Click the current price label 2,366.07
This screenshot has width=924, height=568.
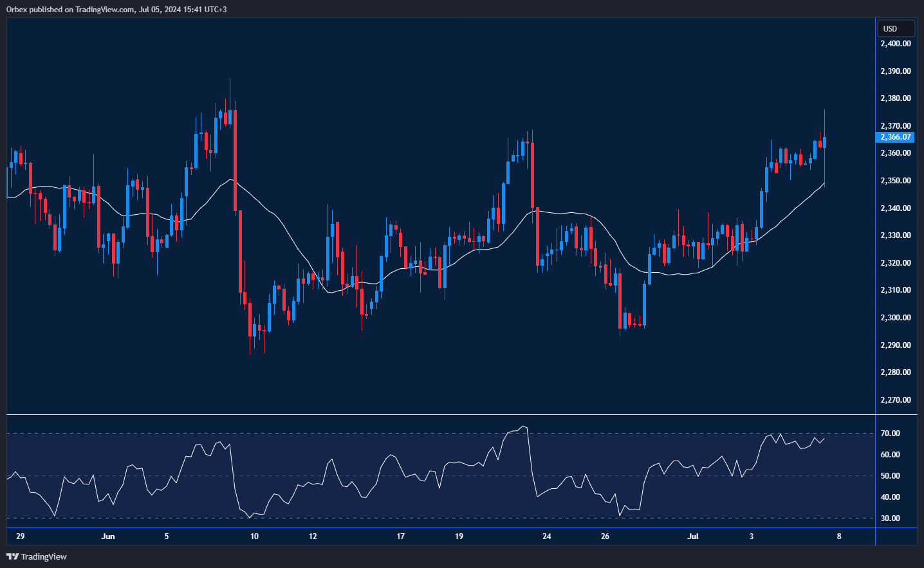(x=896, y=137)
